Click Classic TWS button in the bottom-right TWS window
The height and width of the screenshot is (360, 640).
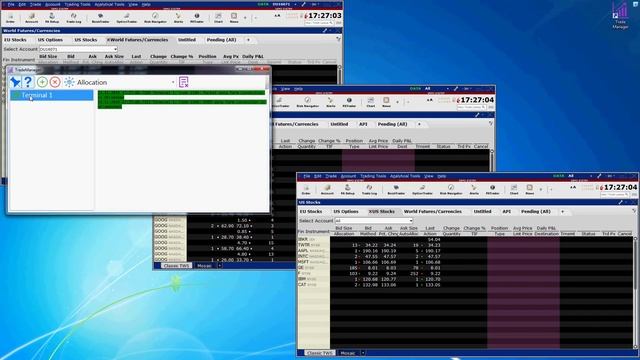click(320, 353)
